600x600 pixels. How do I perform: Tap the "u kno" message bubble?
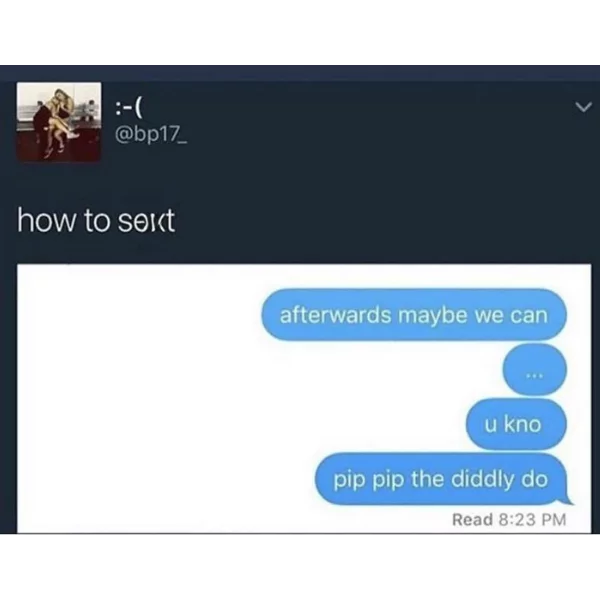516,424
